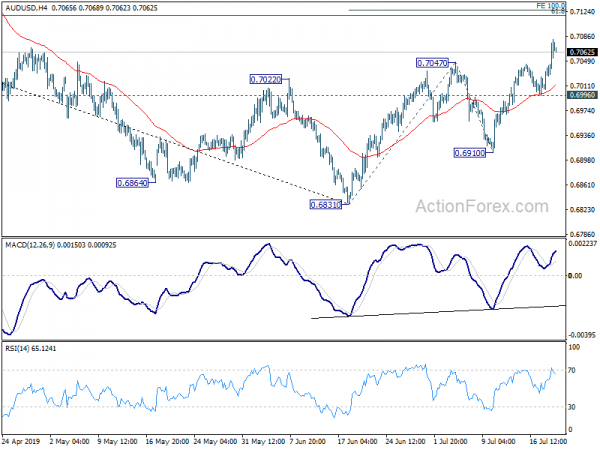The width and height of the screenshot is (600, 450).
Task: Click the RSI 70 level label
Action: point(572,370)
